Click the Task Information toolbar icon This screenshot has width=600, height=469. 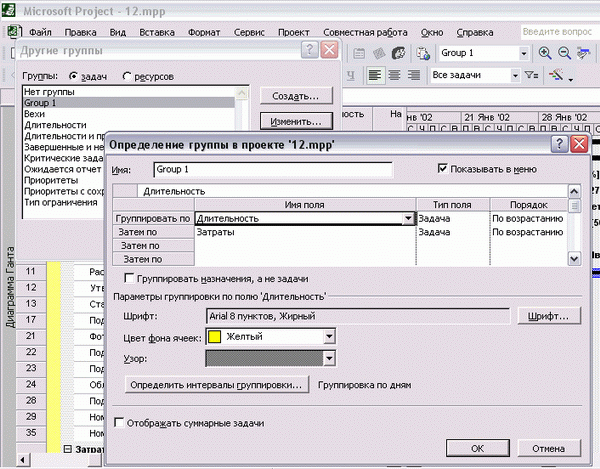pos(359,53)
